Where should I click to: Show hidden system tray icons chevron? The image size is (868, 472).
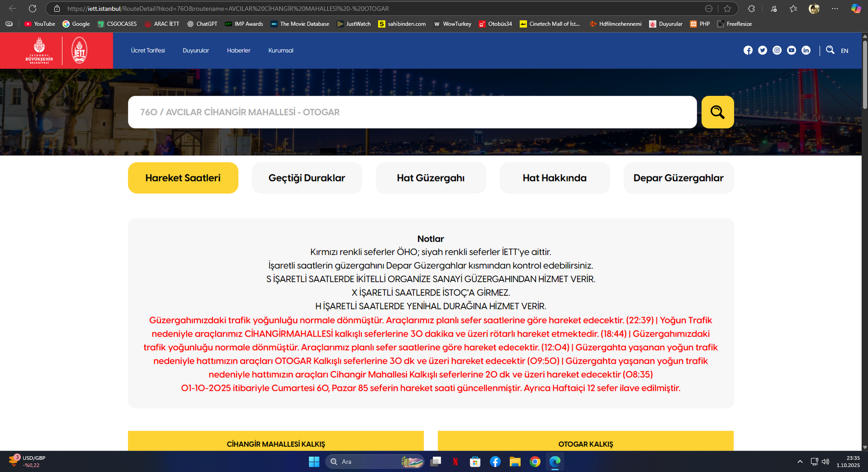point(800,461)
